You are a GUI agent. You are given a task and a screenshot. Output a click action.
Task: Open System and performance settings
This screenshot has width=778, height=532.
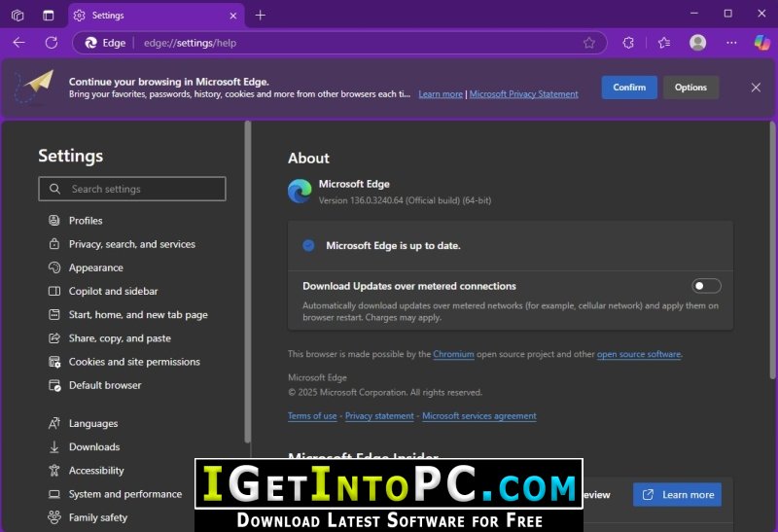(x=125, y=494)
